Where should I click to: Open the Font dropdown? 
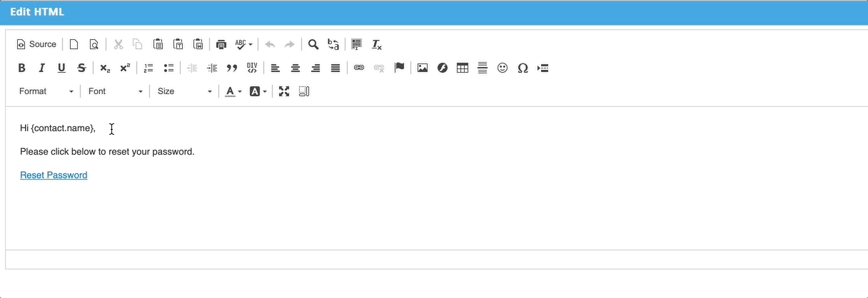[x=115, y=91]
